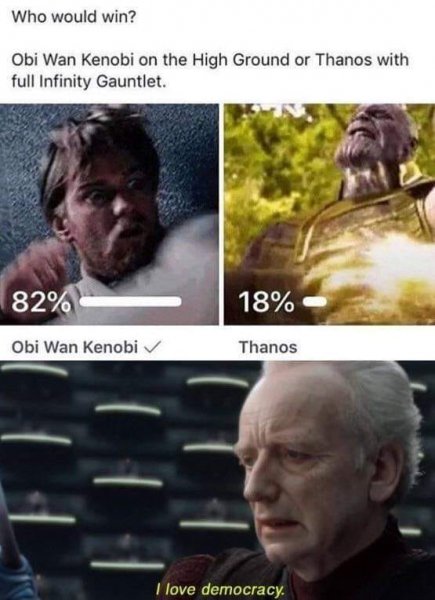This screenshot has width=435, height=600.
Task: Select the Thanos poll picture
Action: point(329,214)
